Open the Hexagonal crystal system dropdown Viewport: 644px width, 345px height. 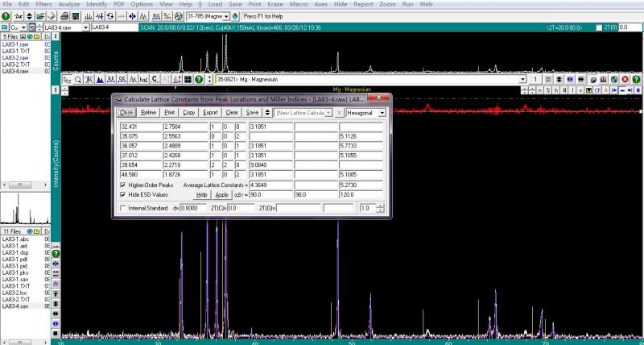[x=383, y=113]
